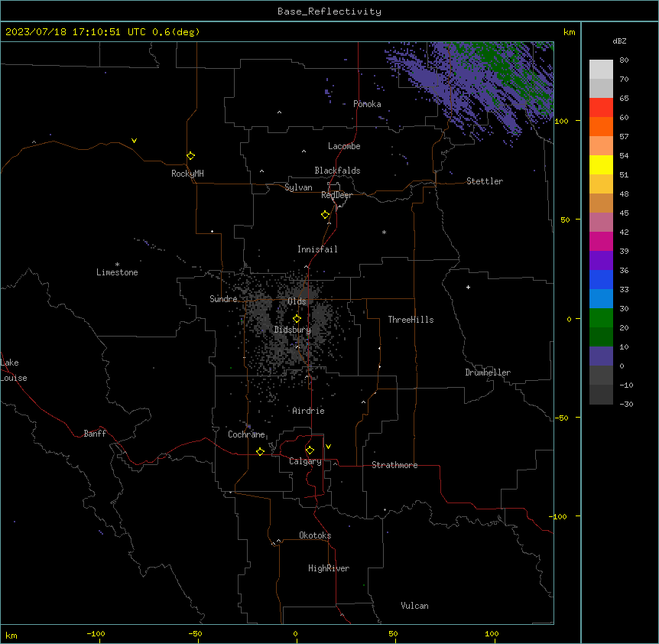Viewport: 659px width, 644px height.
Task: Click the Strathmore label
Action: (x=394, y=465)
